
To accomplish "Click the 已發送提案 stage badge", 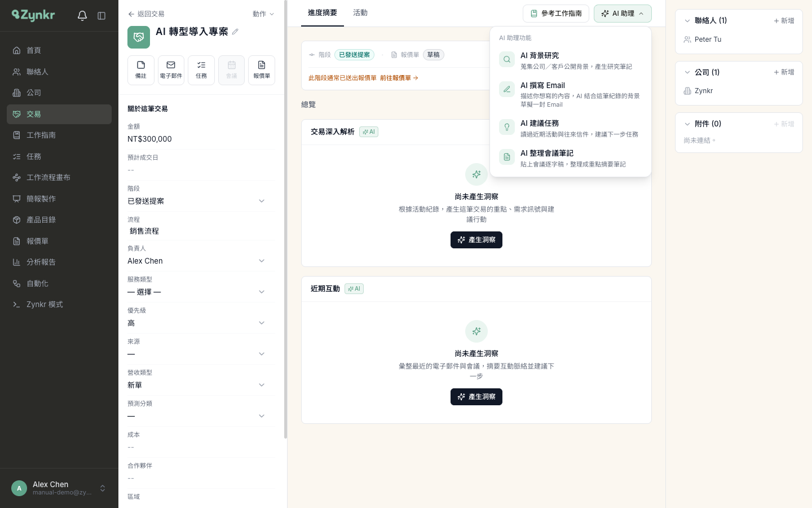I will click(x=354, y=55).
